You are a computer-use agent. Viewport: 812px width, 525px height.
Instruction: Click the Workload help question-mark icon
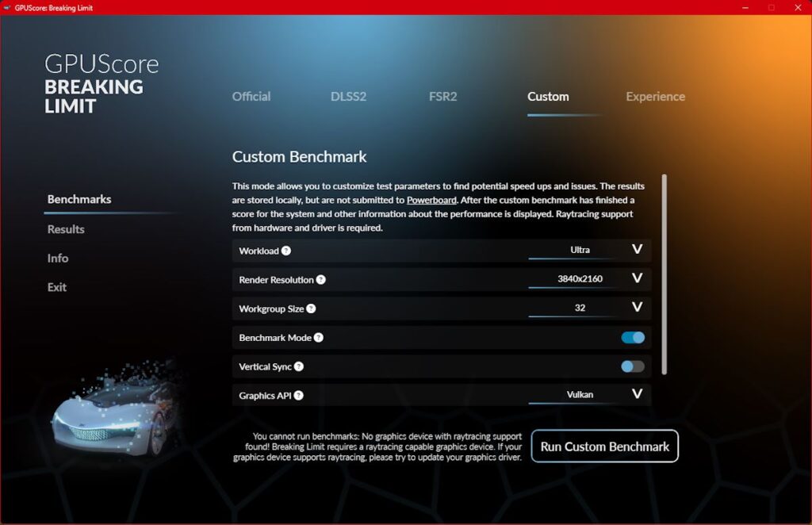[x=285, y=251]
